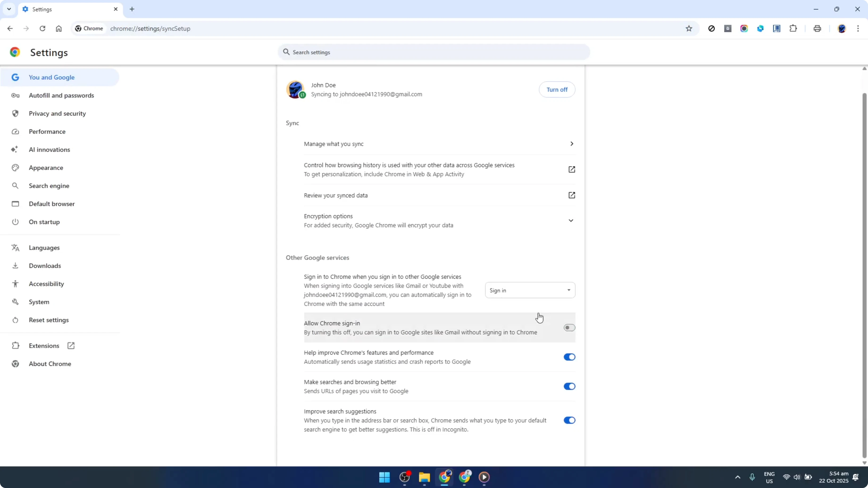Viewport: 868px width, 488px height.
Task: Disable Allow Chrome sign-in toggle
Action: (x=569, y=327)
